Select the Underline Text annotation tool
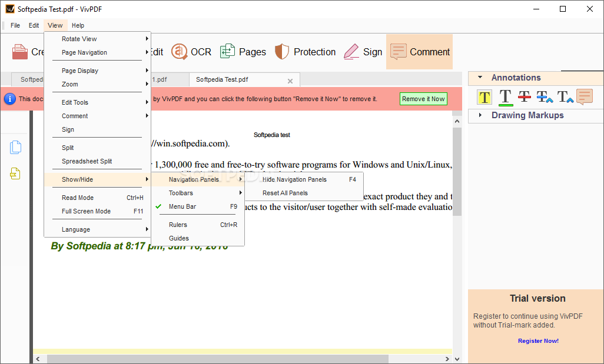Screen dimensions: 604x364 [505, 98]
